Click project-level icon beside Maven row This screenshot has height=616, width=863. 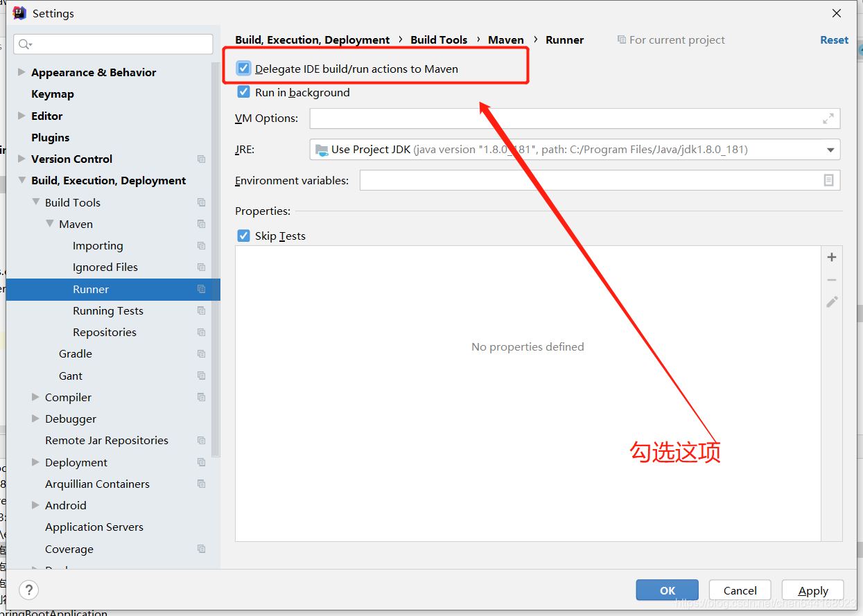pos(201,224)
